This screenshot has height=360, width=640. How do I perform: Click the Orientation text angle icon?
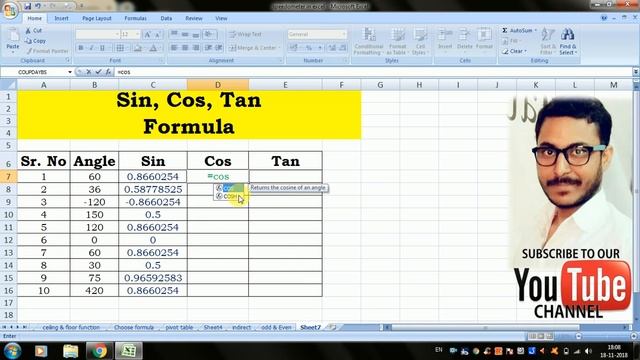coord(209,34)
